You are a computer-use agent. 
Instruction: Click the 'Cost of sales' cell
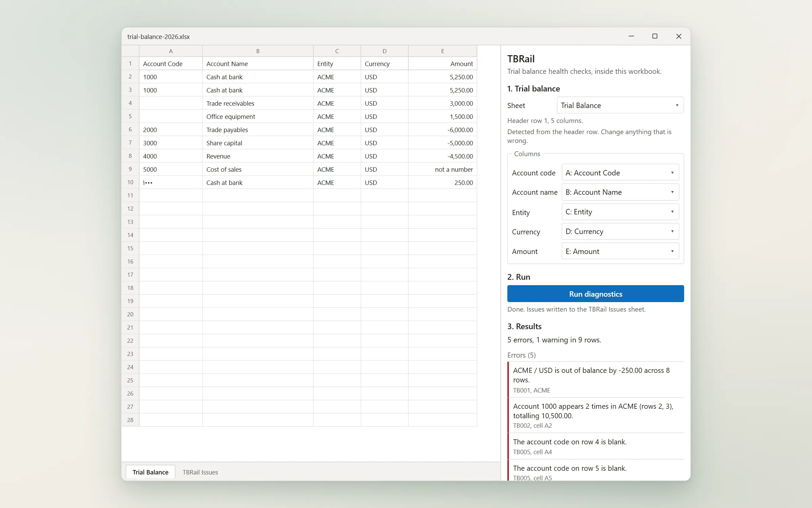coord(258,169)
